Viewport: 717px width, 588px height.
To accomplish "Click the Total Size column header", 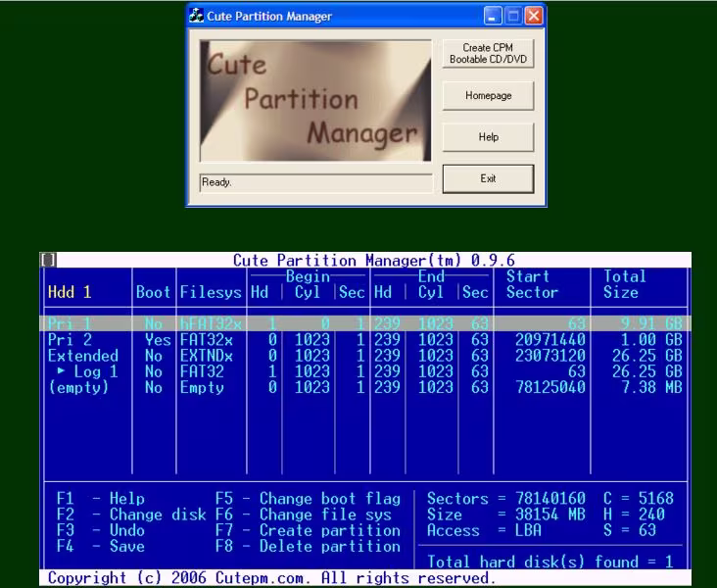I will tap(625, 284).
